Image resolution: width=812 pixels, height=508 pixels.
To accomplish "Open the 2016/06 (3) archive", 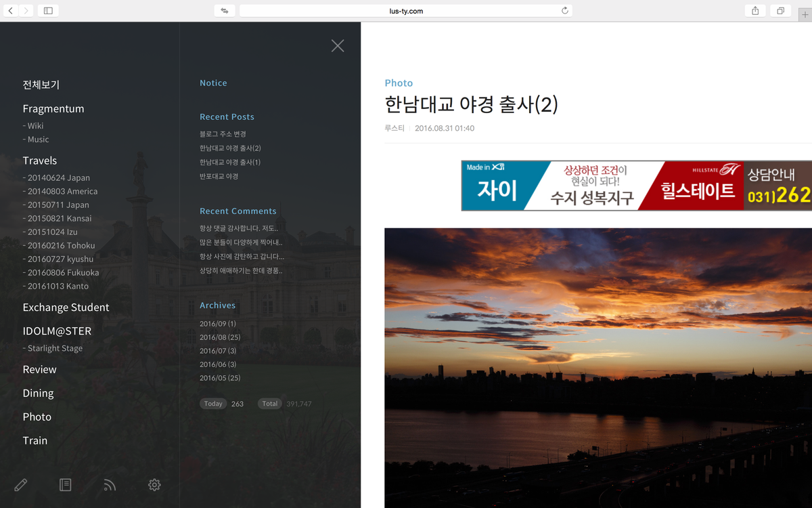I will pyautogui.click(x=218, y=364).
